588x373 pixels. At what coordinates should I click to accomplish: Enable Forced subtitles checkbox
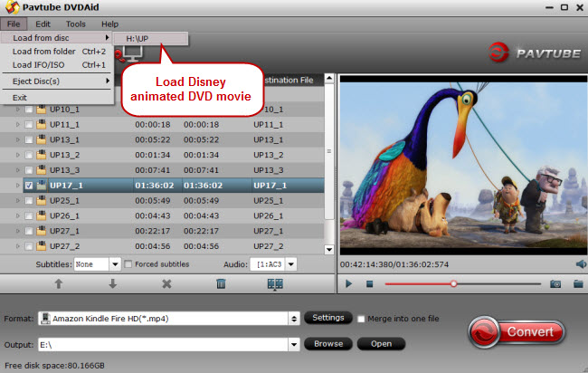click(x=128, y=264)
